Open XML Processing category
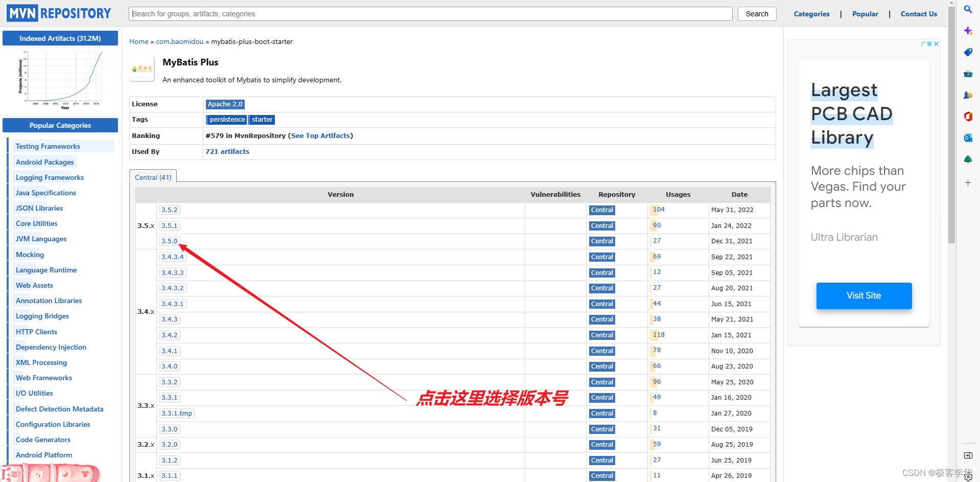 click(x=41, y=362)
